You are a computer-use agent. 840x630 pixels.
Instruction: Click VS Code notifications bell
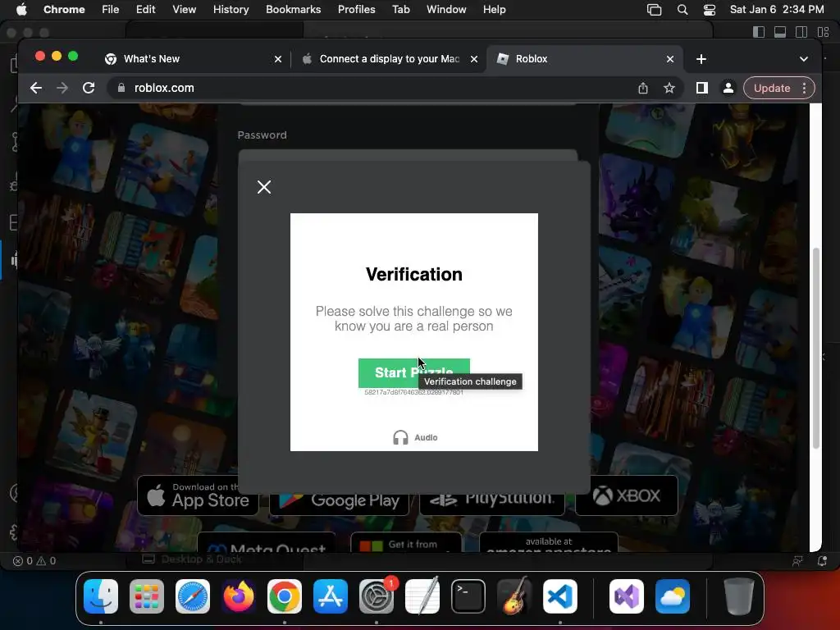pyautogui.click(x=822, y=561)
